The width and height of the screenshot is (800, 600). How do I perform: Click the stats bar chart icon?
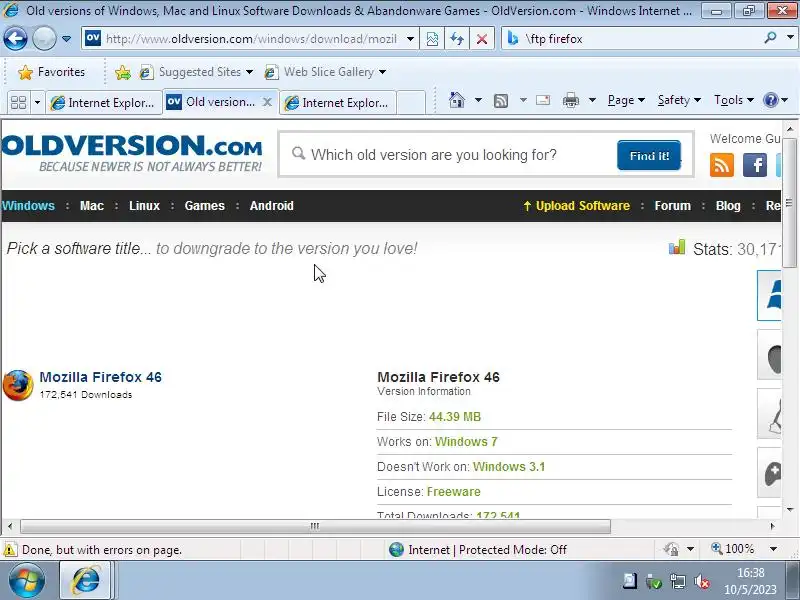point(677,247)
